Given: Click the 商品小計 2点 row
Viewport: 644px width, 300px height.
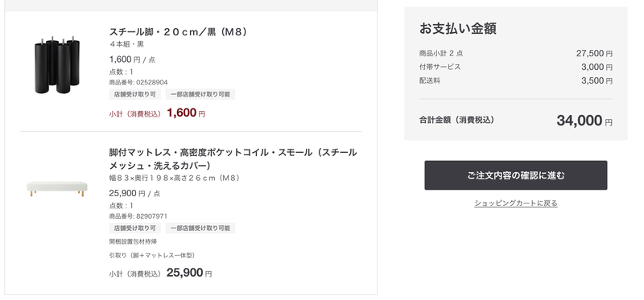Looking at the screenshot, I should (x=515, y=53).
